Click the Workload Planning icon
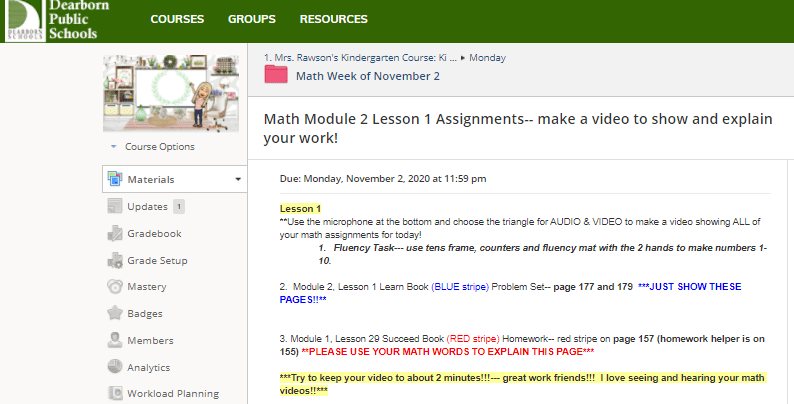The image size is (794, 404). coord(115,393)
